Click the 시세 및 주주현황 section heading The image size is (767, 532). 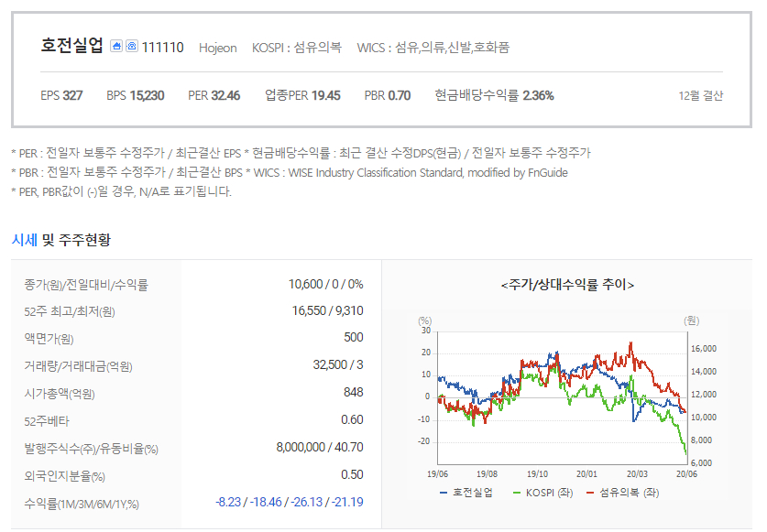pyautogui.click(x=61, y=240)
